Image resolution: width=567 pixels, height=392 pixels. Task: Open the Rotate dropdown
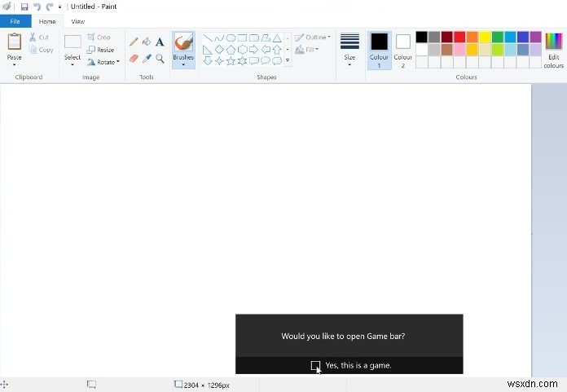click(103, 62)
